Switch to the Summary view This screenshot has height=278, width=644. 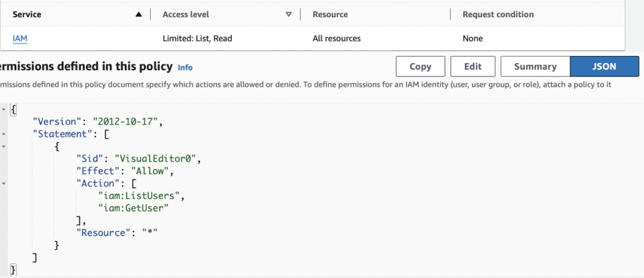(535, 66)
